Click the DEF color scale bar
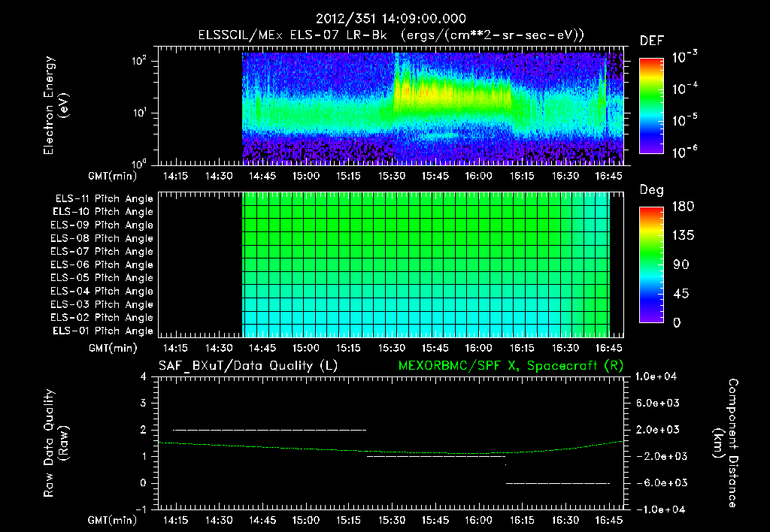The height and width of the screenshot is (532, 770). [x=652, y=105]
